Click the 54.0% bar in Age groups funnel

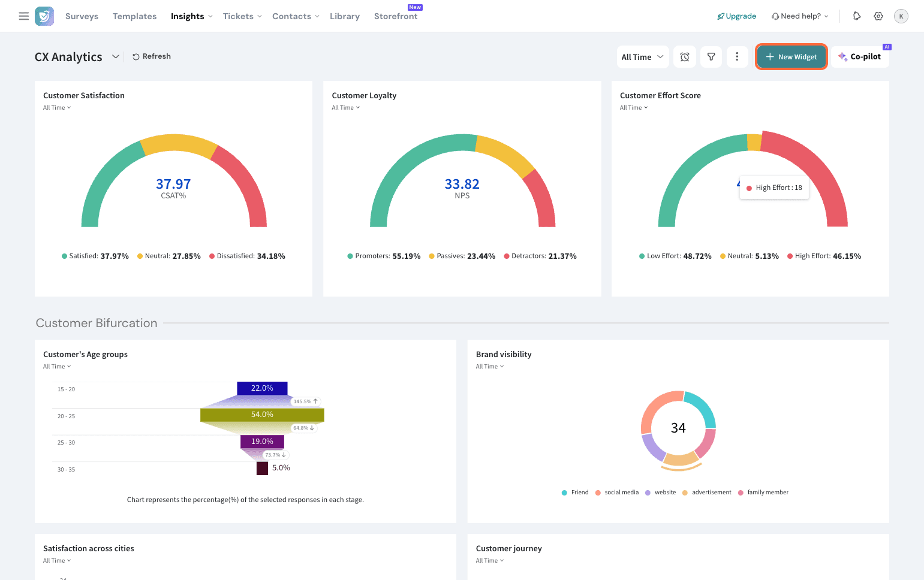(x=262, y=415)
